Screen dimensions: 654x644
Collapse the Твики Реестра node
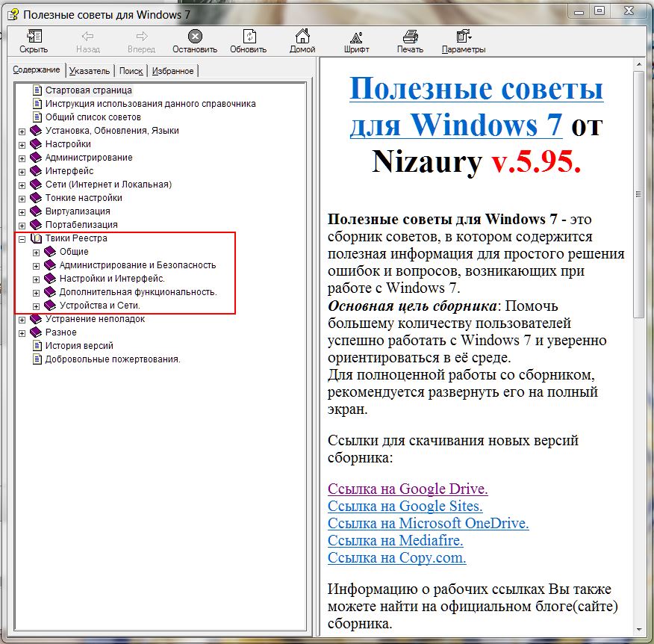22,239
